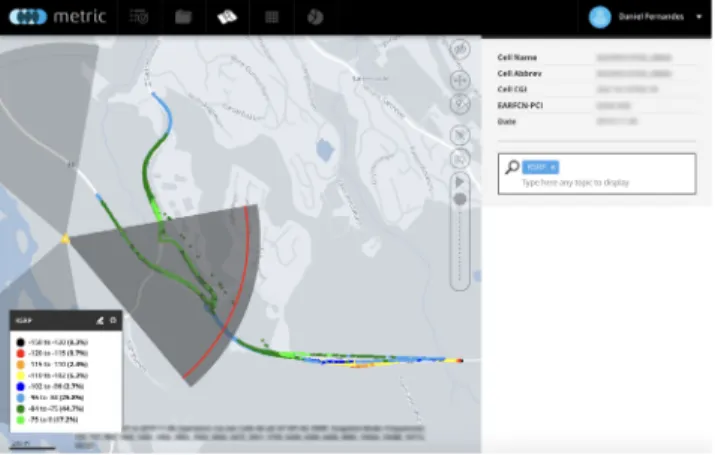This screenshot has width=715, height=455.
Task: Click the yellow cell site marker on map
Action: click(65, 239)
